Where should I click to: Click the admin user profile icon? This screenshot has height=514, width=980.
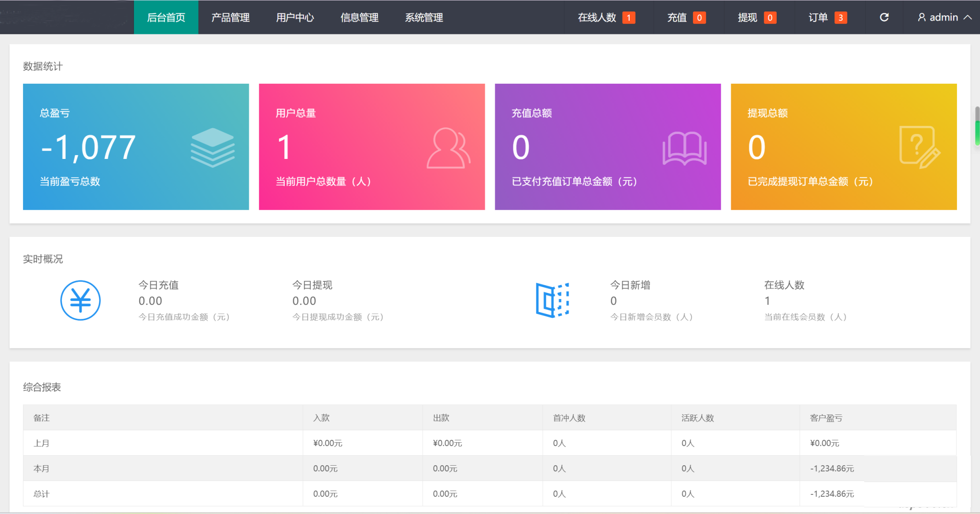coord(921,17)
